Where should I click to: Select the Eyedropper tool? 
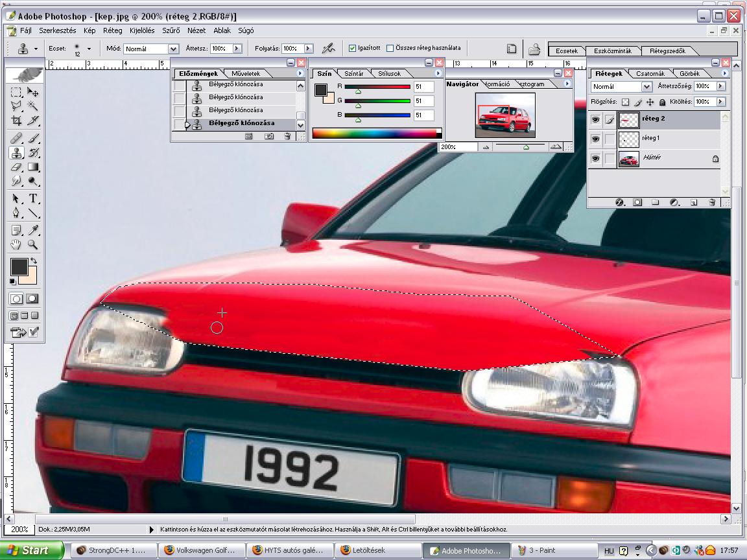tap(32, 230)
